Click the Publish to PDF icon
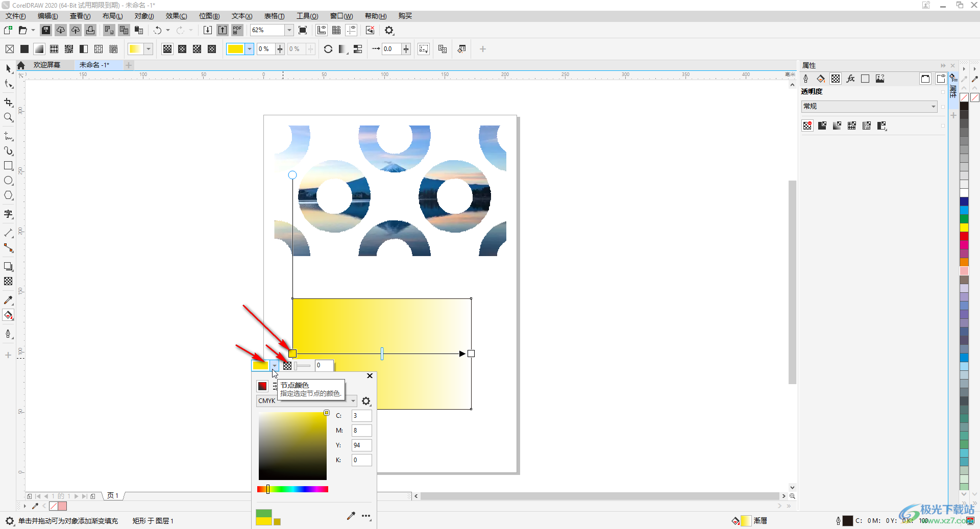980x529 pixels. pyautogui.click(x=237, y=30)
